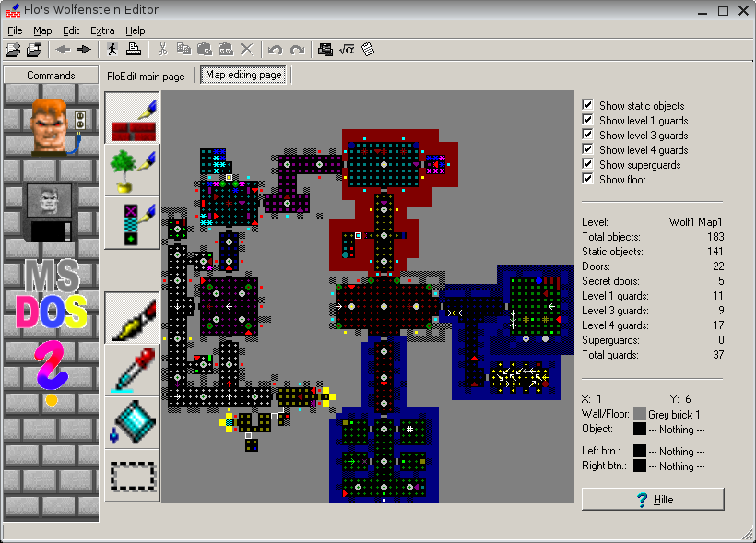Click the Left btn. black swatch
Image resolution: width=756 pixels, height=543 pixels.
tap(639, 451)
